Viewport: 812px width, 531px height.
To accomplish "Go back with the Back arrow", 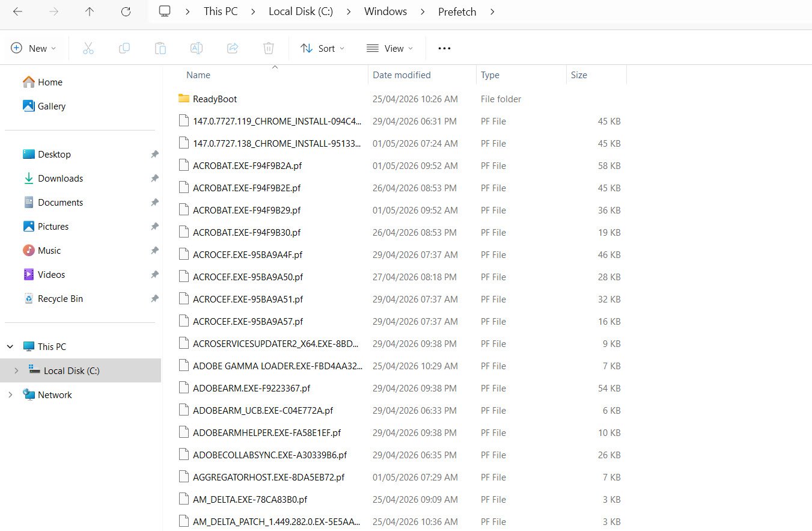I will click(x=18, y=11).
